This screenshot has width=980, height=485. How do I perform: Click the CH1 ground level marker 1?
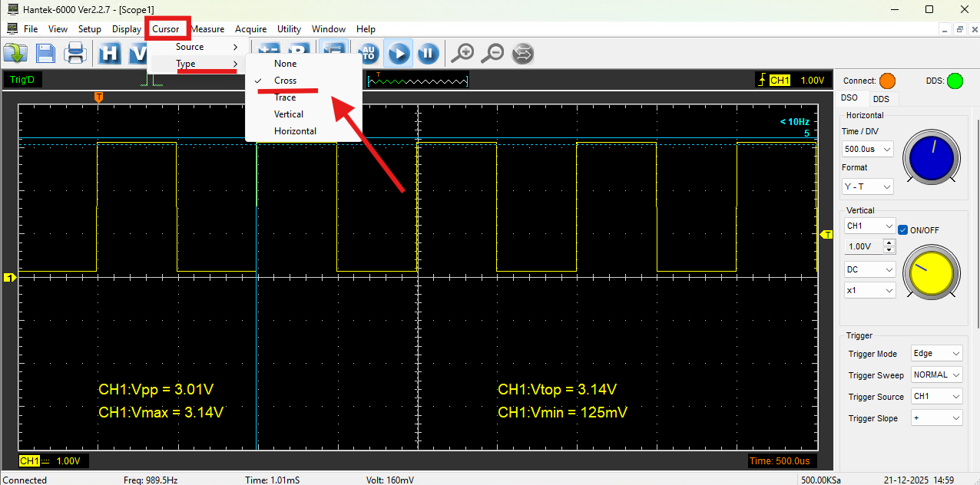click(x=9, y=277)
